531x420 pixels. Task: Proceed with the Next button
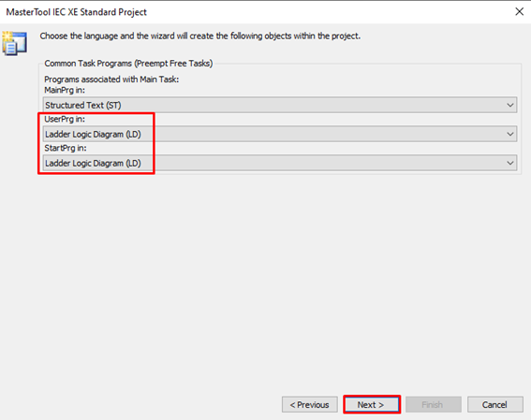coord(372,404)
